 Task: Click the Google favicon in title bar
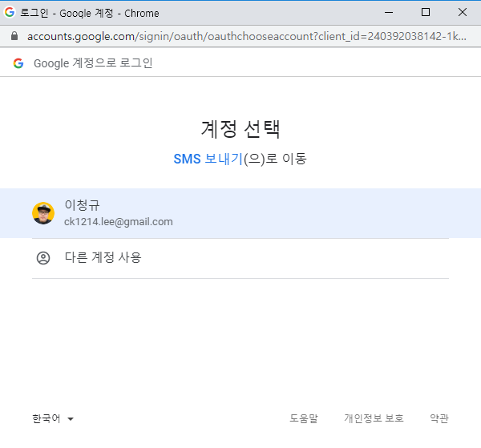[x=10, y=12]
